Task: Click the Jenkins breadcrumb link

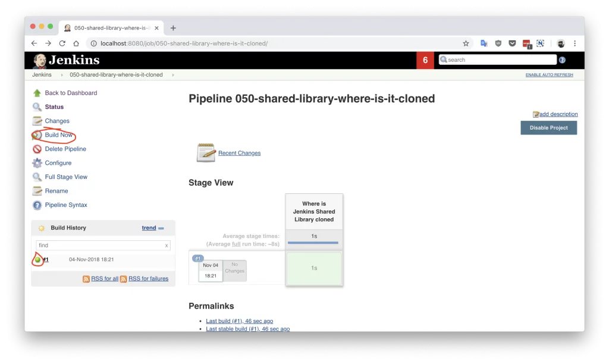Action: [x=42, y=75]
